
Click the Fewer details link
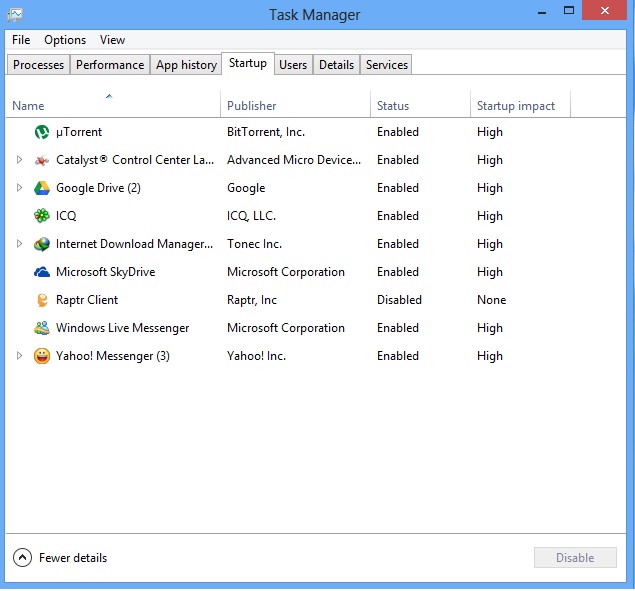73,558
